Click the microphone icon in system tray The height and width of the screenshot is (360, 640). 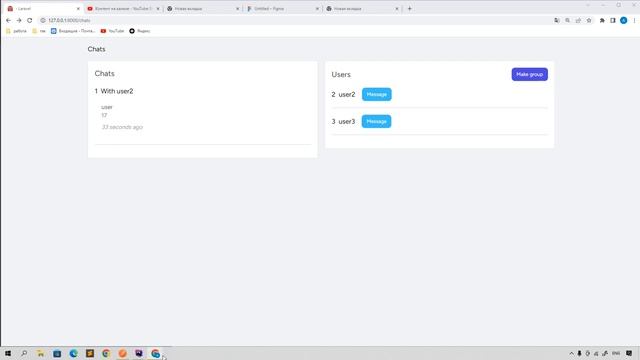[x=579, y=353]
